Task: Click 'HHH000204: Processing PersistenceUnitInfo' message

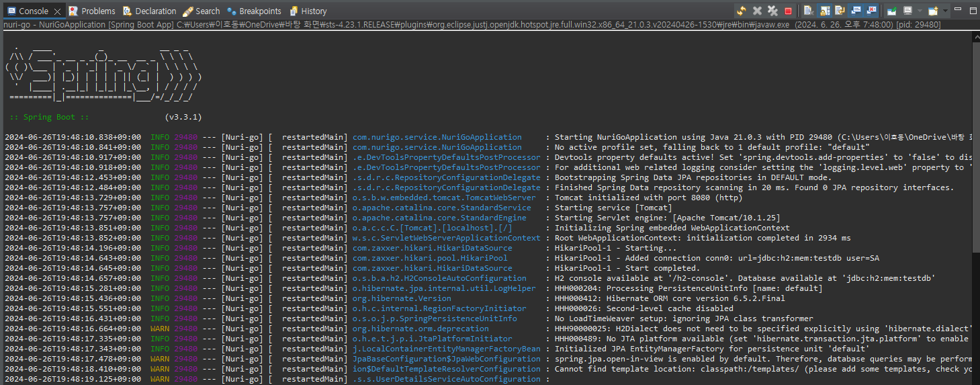Action: click(x=688, y=288)
